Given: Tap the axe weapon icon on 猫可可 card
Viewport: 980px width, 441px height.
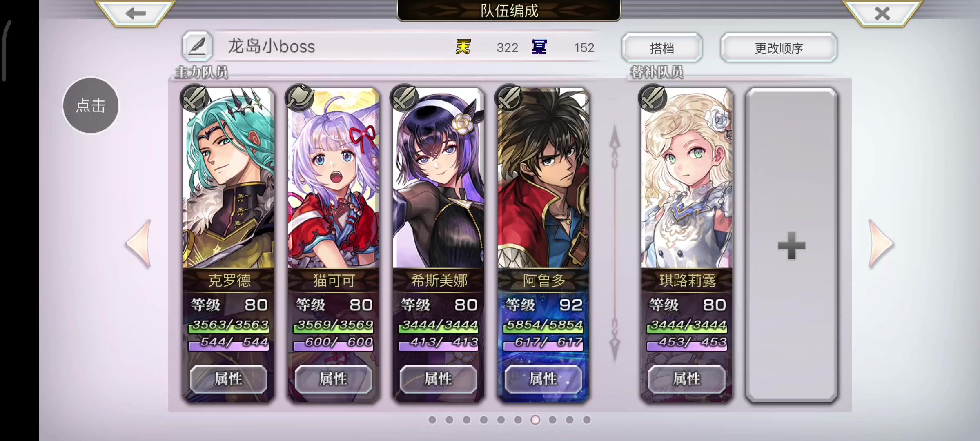Looking at the screenshot, I should (300, 98).
